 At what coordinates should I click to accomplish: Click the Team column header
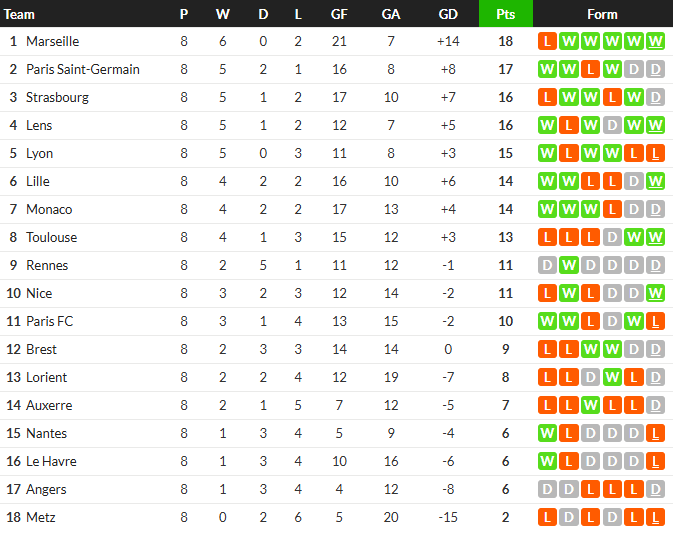tap(19, 14)
